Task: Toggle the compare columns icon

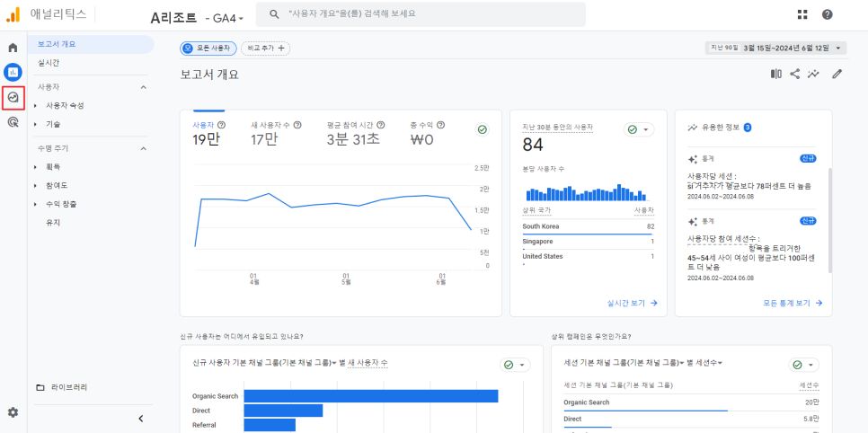Action: (x=776, y=74)
